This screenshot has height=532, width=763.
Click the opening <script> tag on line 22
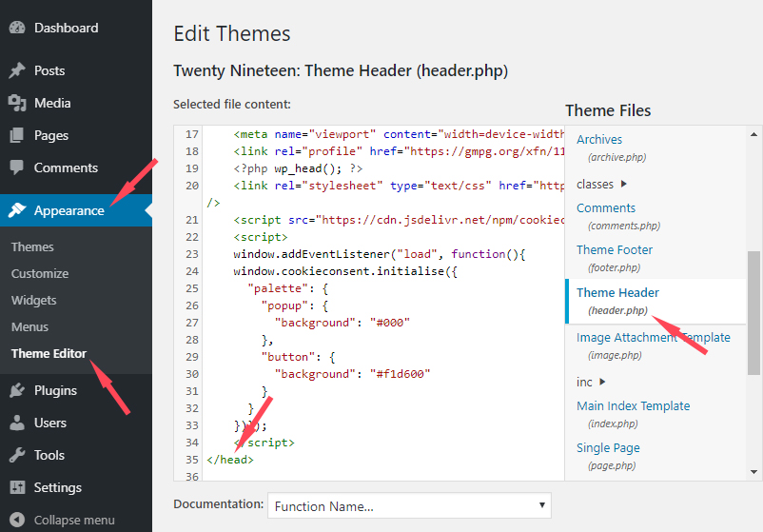point(261,237)
